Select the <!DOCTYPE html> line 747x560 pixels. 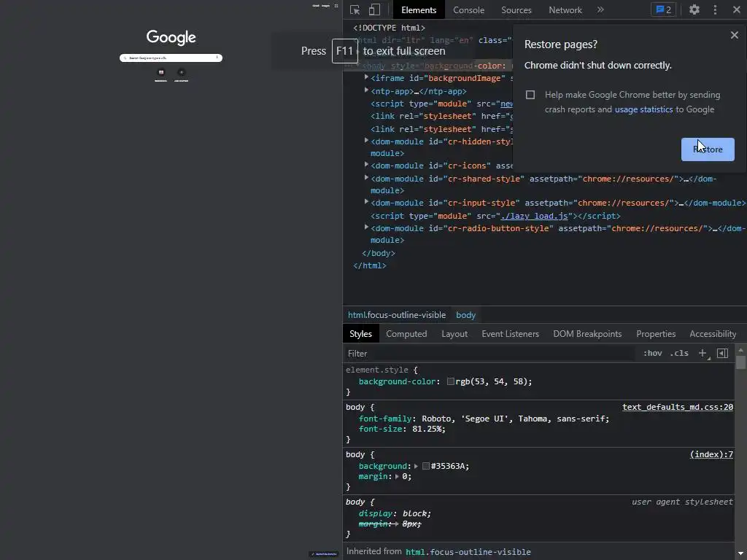pyautogui.click(x=389, y=28)
